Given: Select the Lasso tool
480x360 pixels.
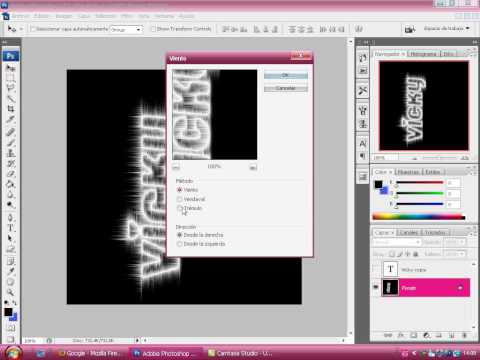Looking at the screenshot, I should coord(11,88).
